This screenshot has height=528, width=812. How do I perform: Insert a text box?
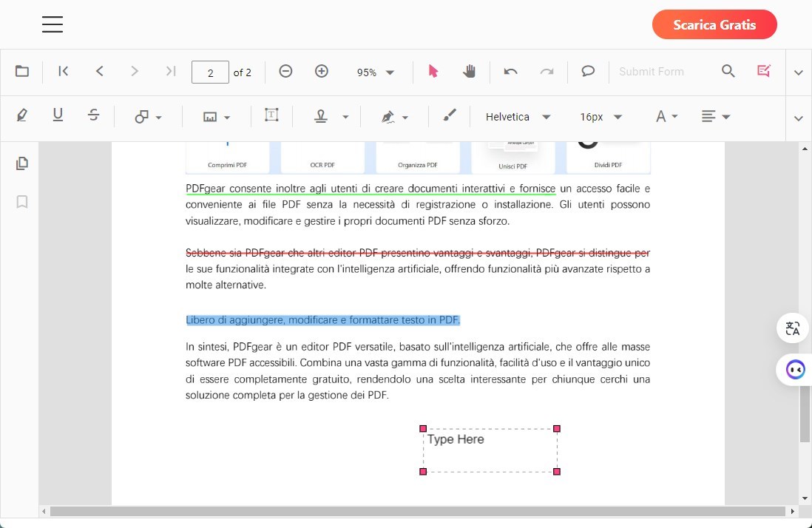click(271, 115)
